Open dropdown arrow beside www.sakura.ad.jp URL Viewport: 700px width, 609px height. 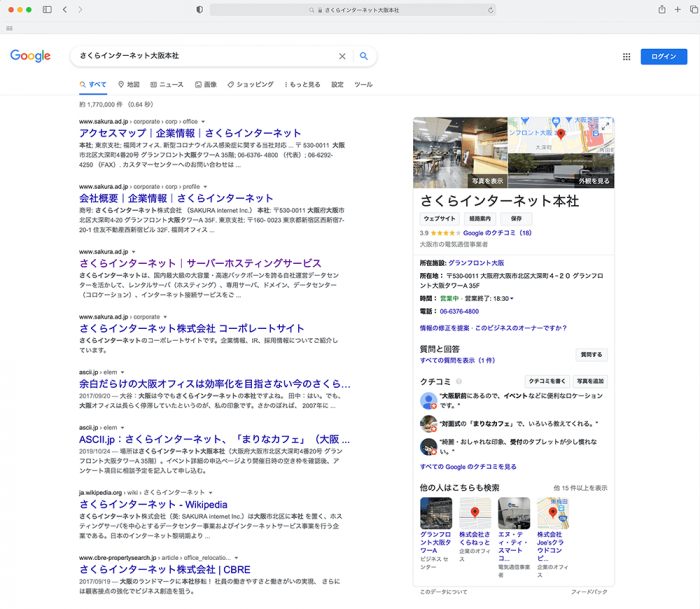[133, 252]
